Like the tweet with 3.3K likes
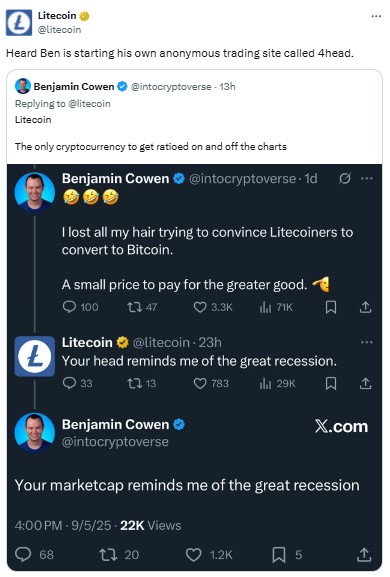Screen dimensions: 390x577 (200, 307)
